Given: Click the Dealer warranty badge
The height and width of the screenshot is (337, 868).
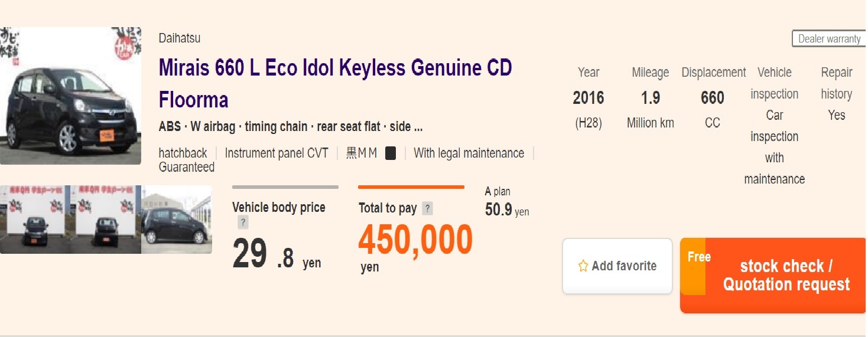Looking at the screenshot, I should coord(829,39).
